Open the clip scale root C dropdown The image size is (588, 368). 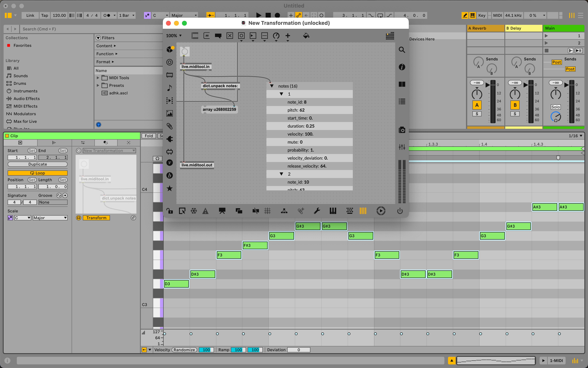23,218
